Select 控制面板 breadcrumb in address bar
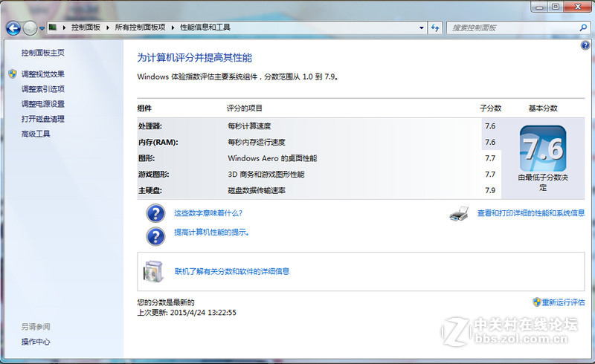This screenshot has width=595, height=364. click(x=86, y=27)
